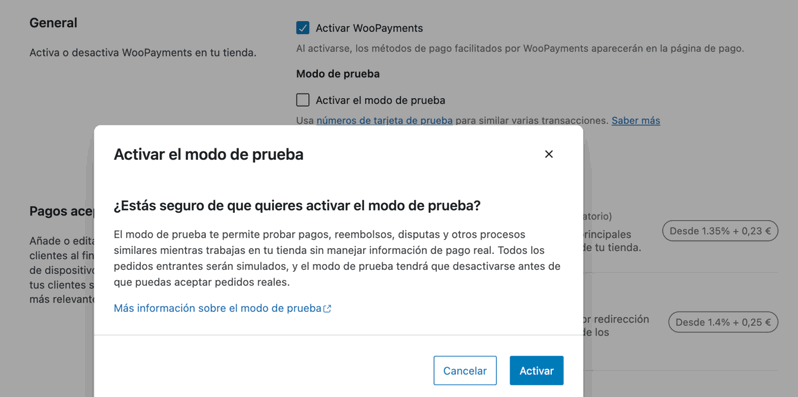Click the 'Al activarse, los métodos de pago' description
Viewport: 798px width, 397px height.
[520, 49]
